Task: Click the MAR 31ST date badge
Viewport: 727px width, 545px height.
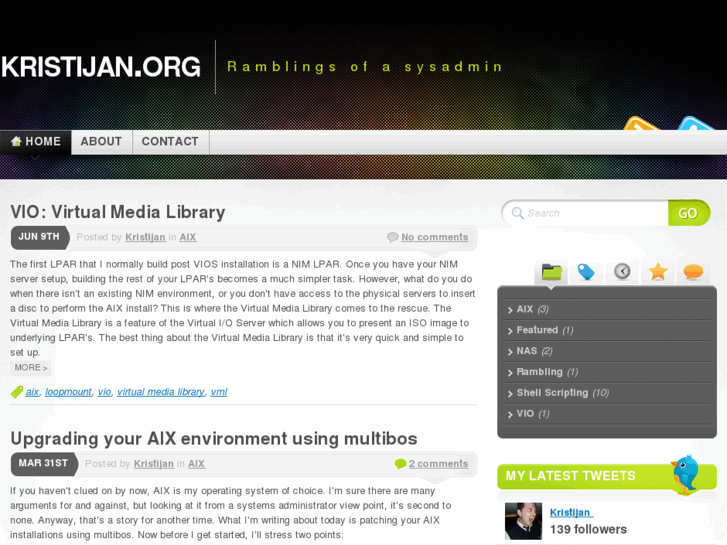Action: (x=44, y=464)
